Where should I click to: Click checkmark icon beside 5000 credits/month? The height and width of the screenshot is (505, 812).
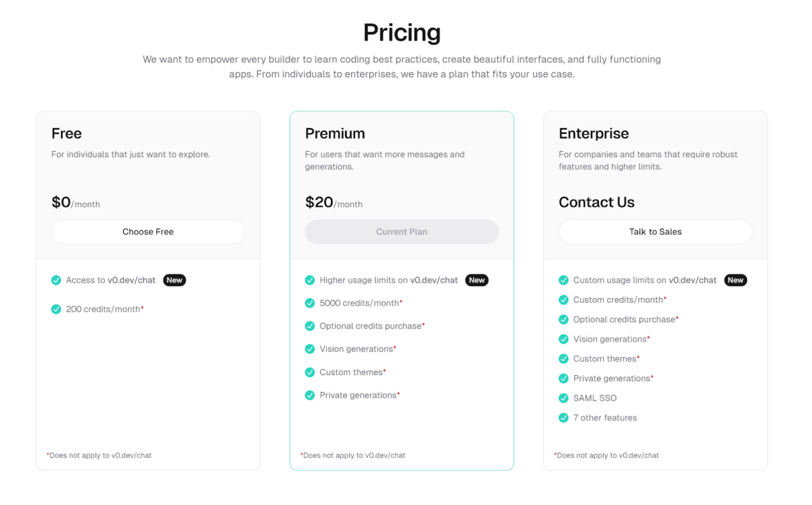pos(310,303)
